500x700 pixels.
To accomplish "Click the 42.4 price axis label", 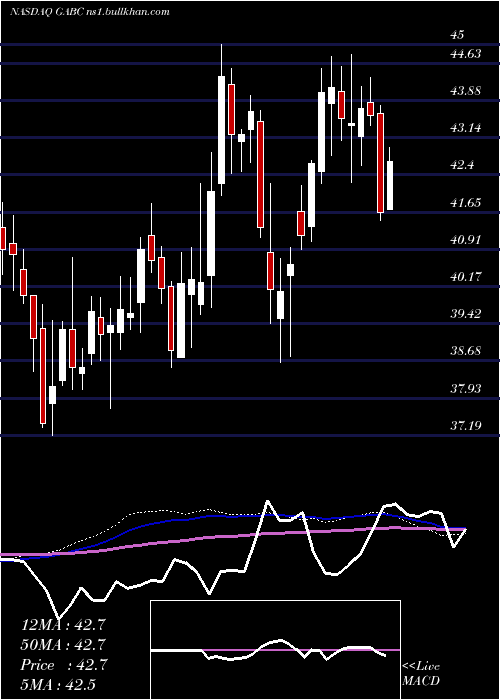I will [x=462, y=165].
